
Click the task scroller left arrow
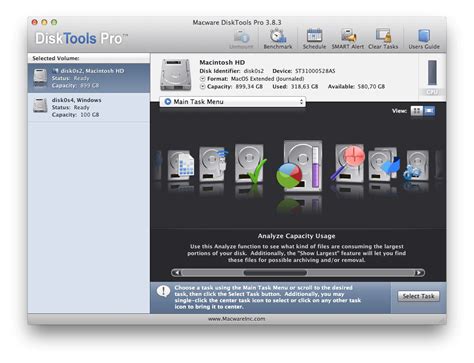click(x=177, y=273)
